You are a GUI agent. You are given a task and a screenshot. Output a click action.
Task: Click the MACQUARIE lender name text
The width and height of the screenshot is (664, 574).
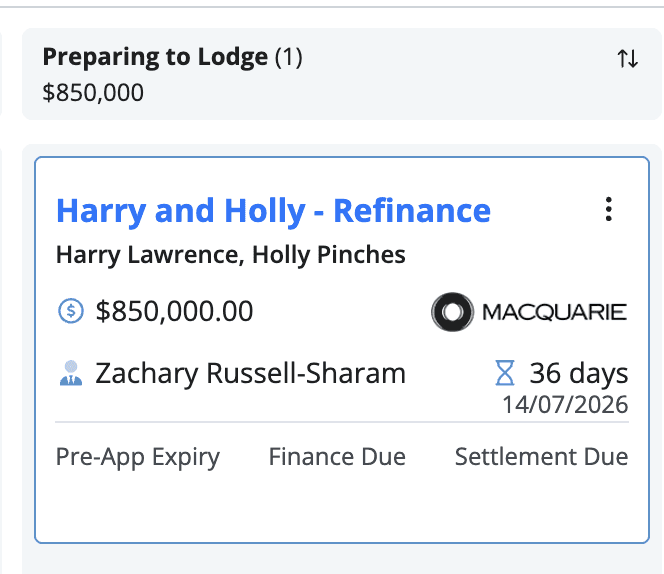(x=555, y=313)
